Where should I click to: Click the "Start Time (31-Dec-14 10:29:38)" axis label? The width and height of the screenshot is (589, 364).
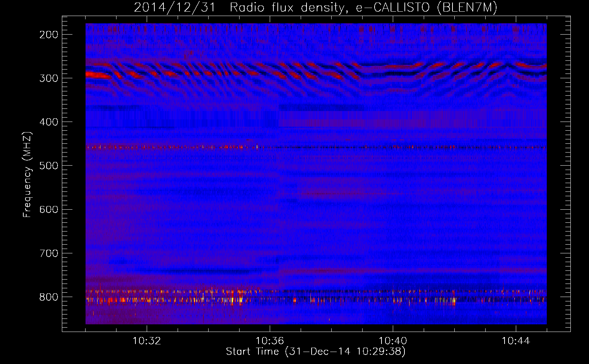coord(316,352)
